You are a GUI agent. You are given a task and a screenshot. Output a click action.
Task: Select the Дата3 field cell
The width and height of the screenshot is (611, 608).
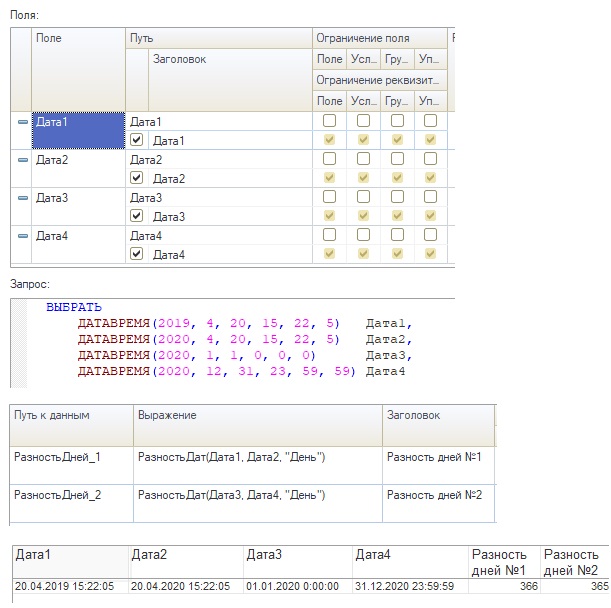[x=78, y=206]
